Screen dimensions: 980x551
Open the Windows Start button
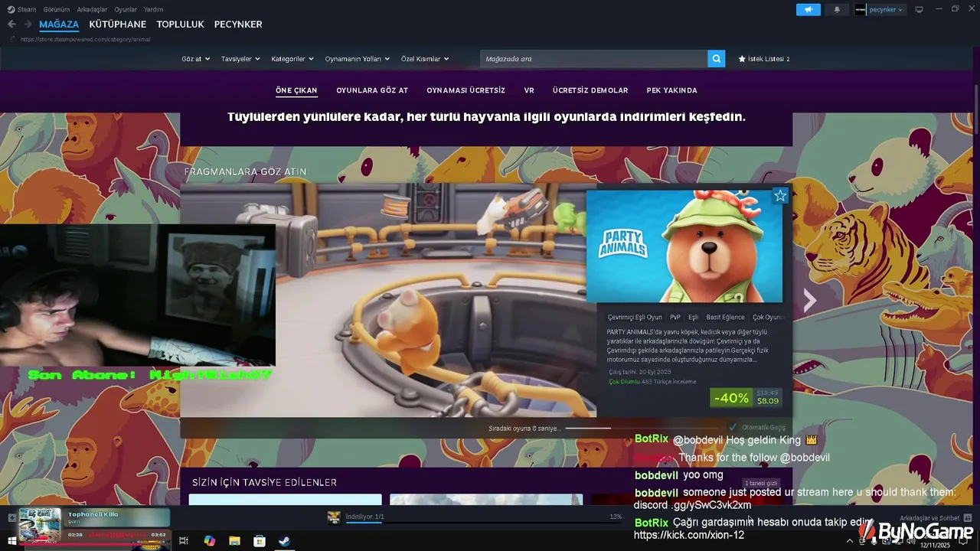click(x=12, y=541)
